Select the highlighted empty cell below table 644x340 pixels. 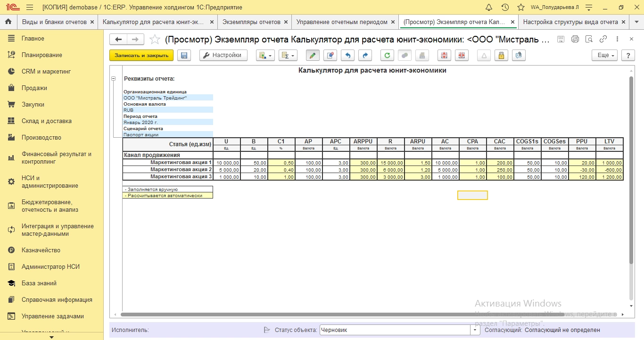point(472,195)
